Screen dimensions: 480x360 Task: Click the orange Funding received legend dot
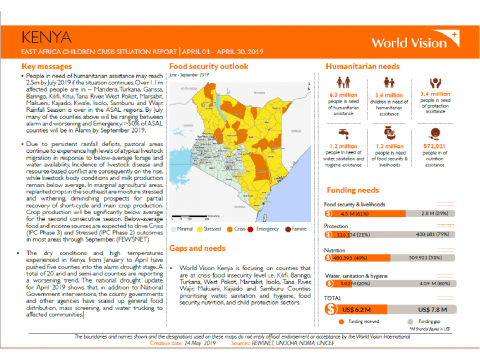click(x=341, y=322)
